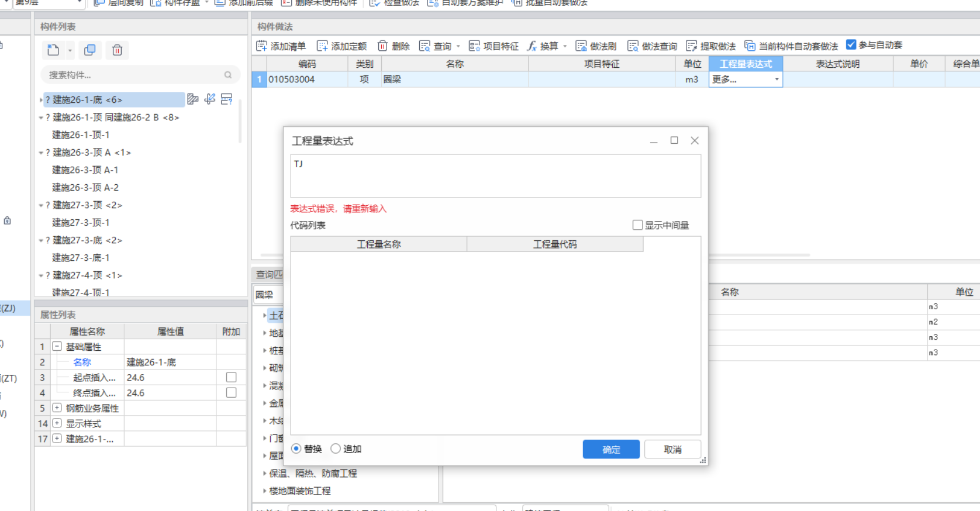Select the 做法刷 tool
Screen dimensions: 980x511
pos(596,46)
